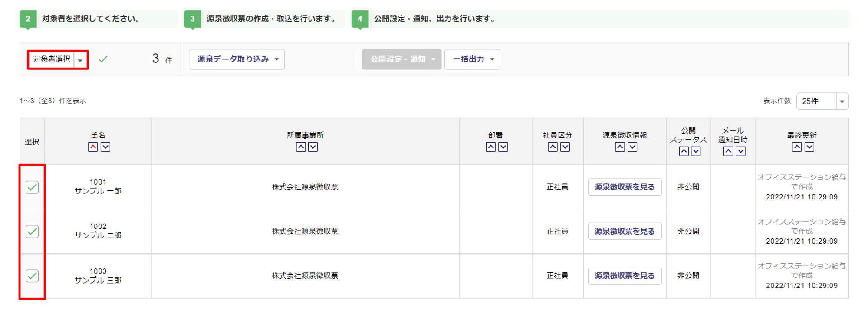
Task: Click the 表示件数 label
Action: point(777,101)
